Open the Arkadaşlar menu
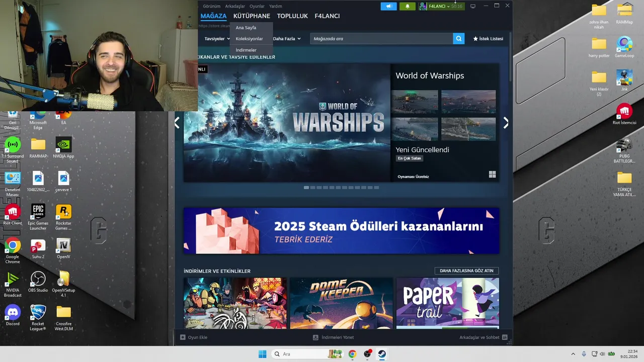The image size is (644, 362). (235, 6)
